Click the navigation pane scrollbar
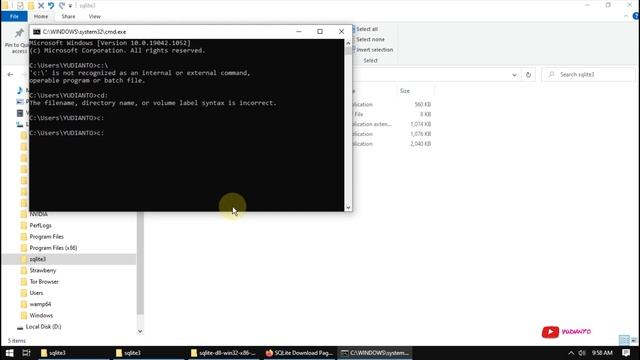The width and height of the screenshot is (640, 360). (140, 263)
